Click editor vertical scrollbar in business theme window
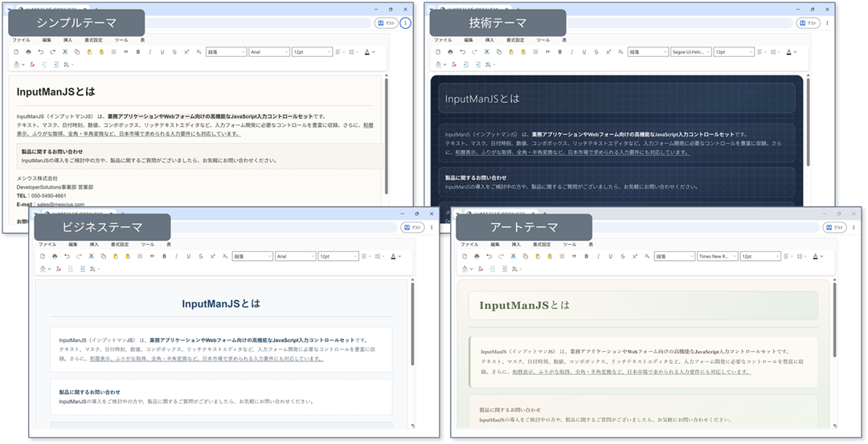Image resolution: width=868 pixels, height=444 pixels. (412, 324)
